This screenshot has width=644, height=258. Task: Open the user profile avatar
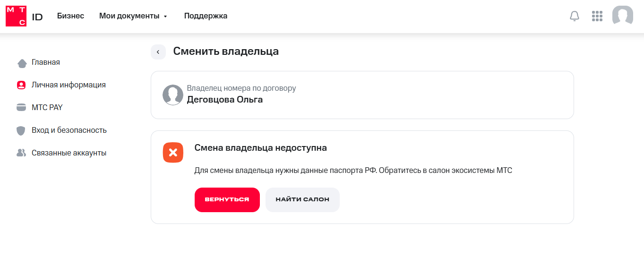click(x=623, y=16)
